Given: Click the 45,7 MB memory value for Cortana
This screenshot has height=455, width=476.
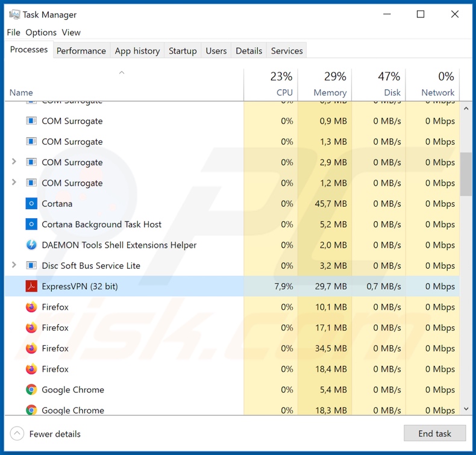Looking at the screenshot, I should 331,203.
